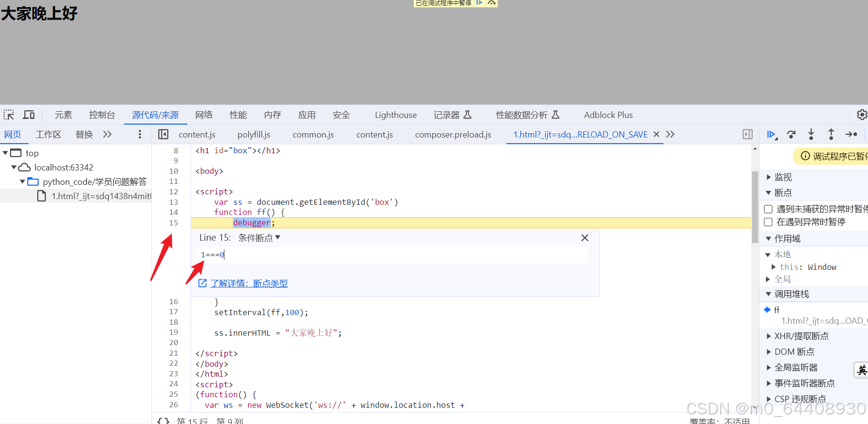Image resolution: width=868 pixels, height=424 pixels.
Task: Toggle device toolbar emulation icon
Action: click(x=29, y=115)
